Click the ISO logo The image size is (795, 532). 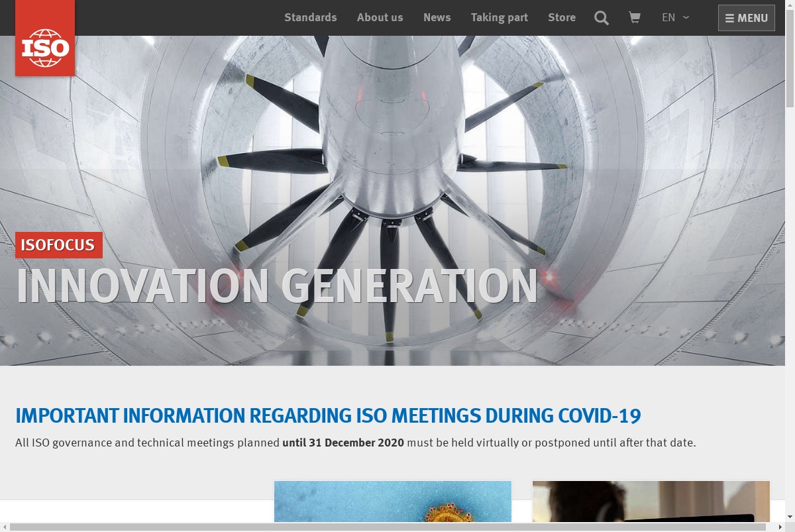[x=45, y=38]
